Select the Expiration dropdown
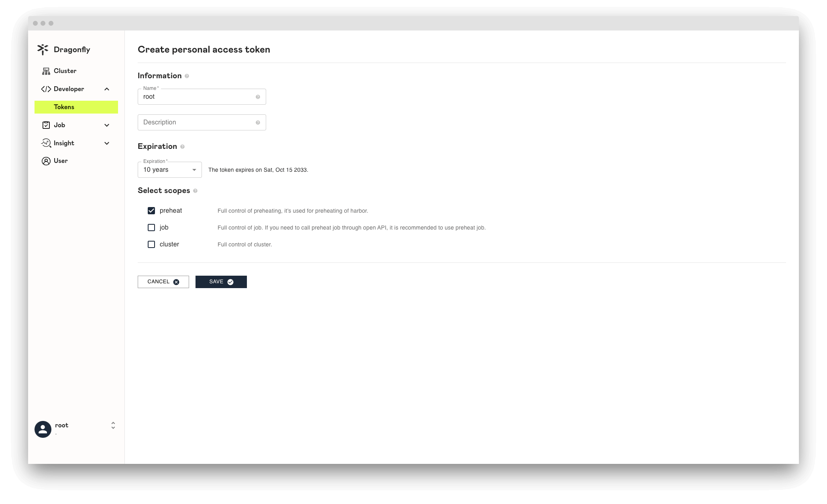The image size is (827, 504). click(x=168, y=170)
